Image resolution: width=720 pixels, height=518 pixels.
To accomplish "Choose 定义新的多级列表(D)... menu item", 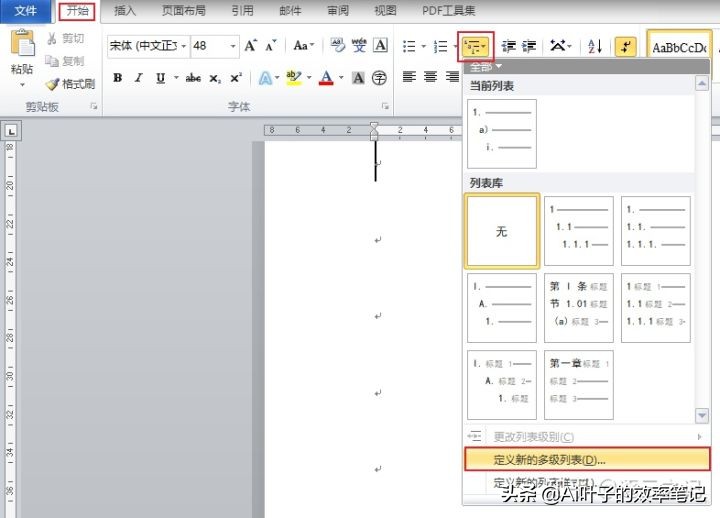I will point(587,460).
